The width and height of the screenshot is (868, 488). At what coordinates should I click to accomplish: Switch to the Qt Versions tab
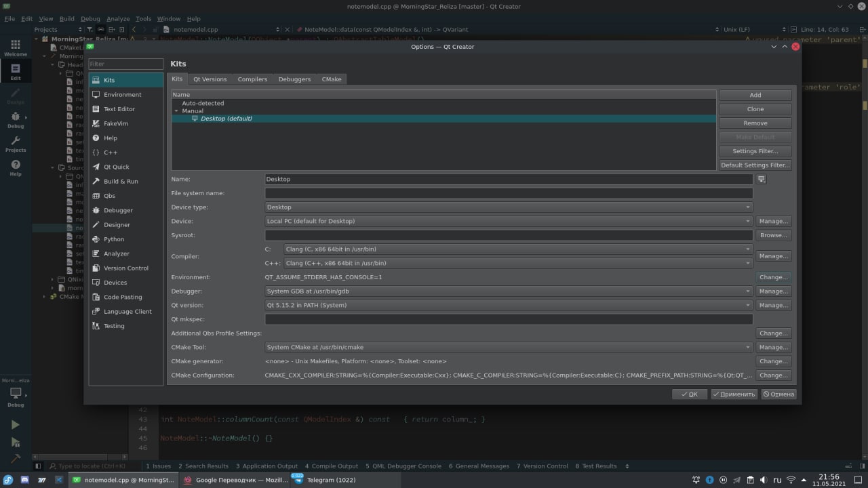(x=210, y=79)
